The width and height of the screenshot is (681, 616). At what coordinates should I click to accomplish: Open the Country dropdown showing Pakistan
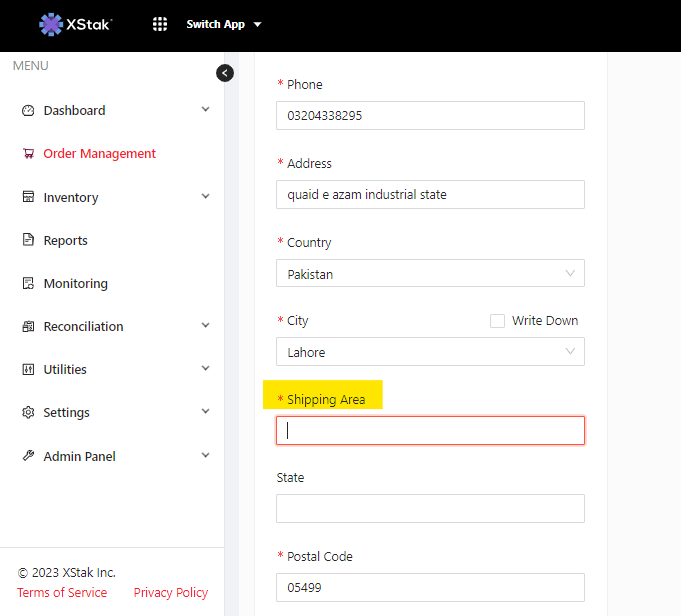coord(430,274)
